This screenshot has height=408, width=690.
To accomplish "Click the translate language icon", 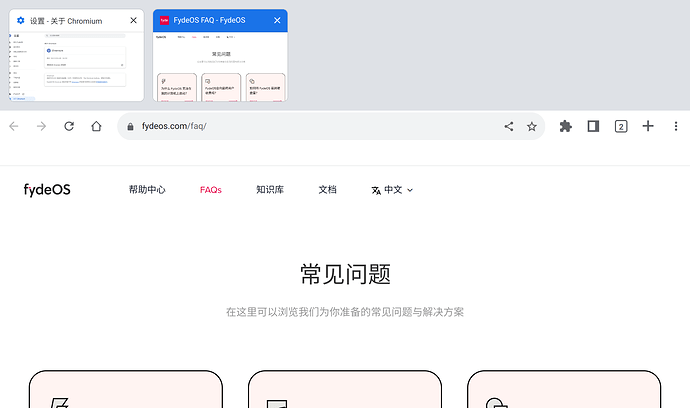I will (x=376, y=190).
